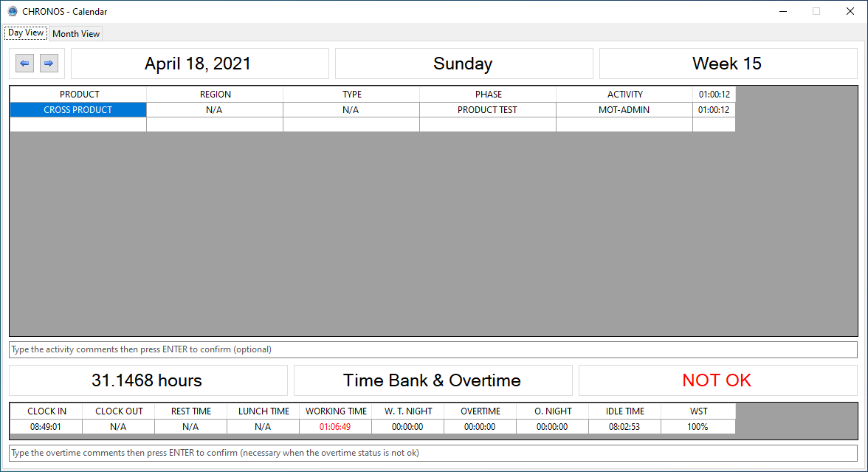The width and height of the screenshot is (868, 472).
Task: Click the N/A value under LUNCH TIME
Action: [x=263, y=427]
